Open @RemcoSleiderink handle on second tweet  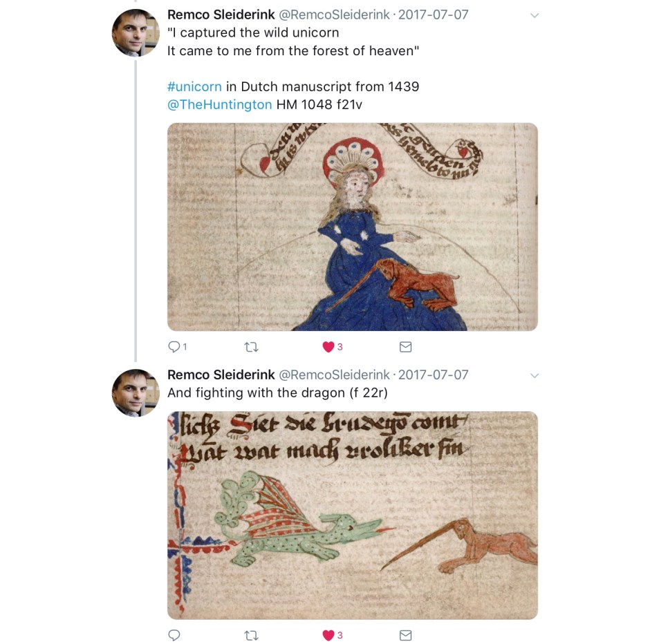334,375
